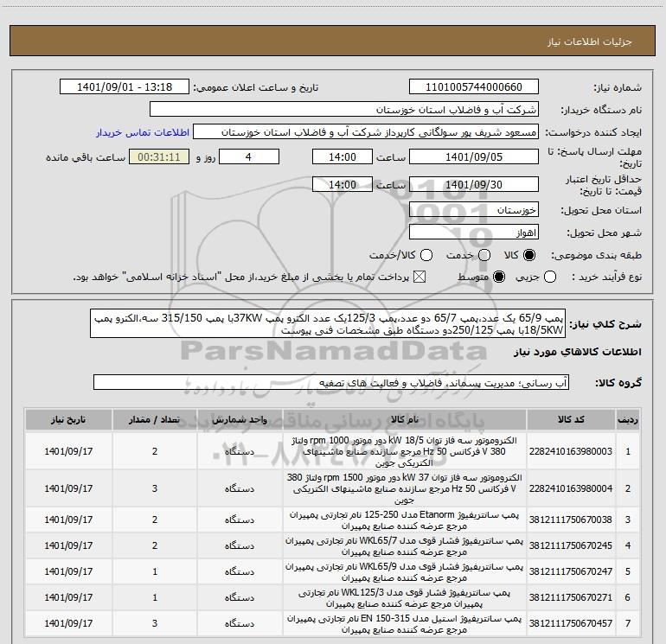Click the delivery province field خوزستان
666x644 pixels.
(x=474, y=210)
